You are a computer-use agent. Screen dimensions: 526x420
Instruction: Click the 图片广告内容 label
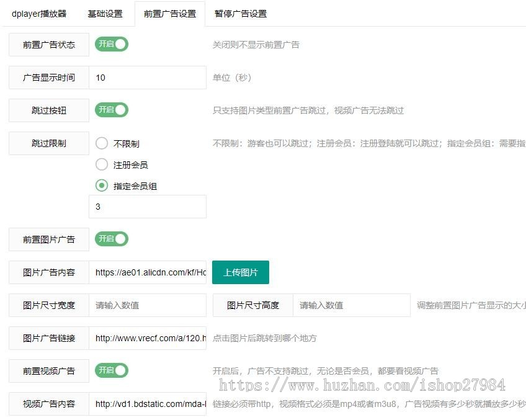[x=49, y=272]
